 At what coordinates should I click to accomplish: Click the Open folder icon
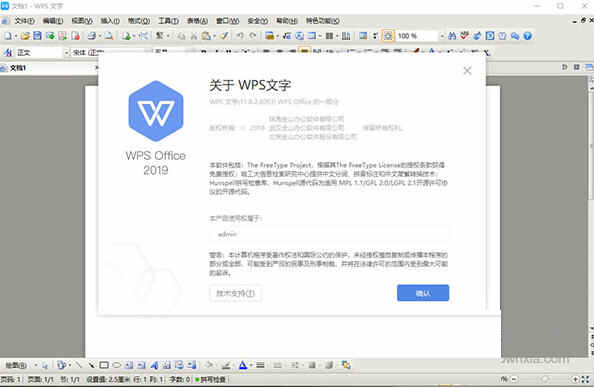point(25,36)
